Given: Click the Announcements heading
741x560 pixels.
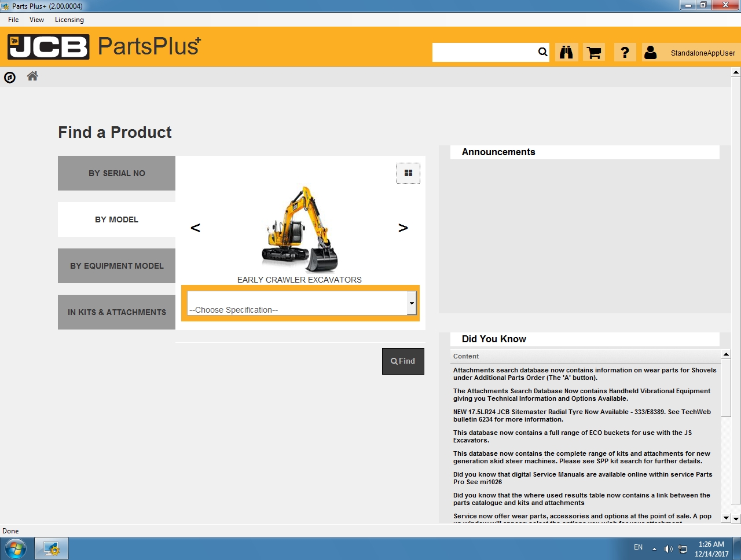Looking at the screenshot, I should point(498,152).
